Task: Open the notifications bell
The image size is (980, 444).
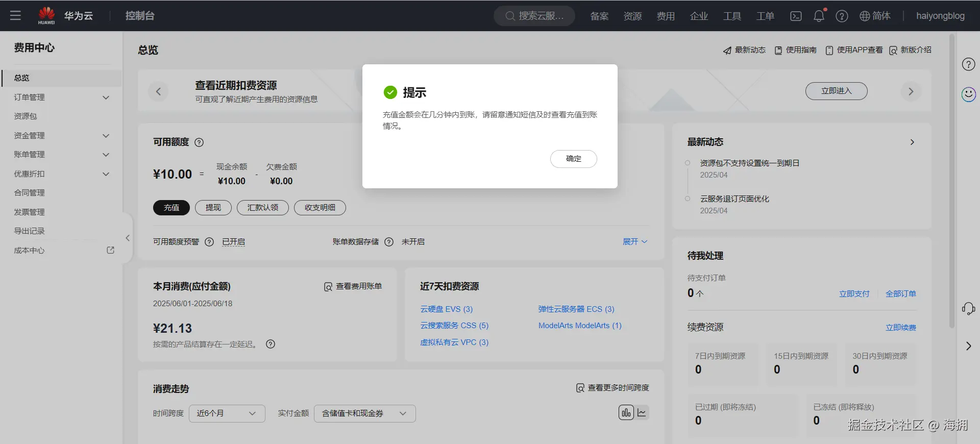Action: coord(819,16)
